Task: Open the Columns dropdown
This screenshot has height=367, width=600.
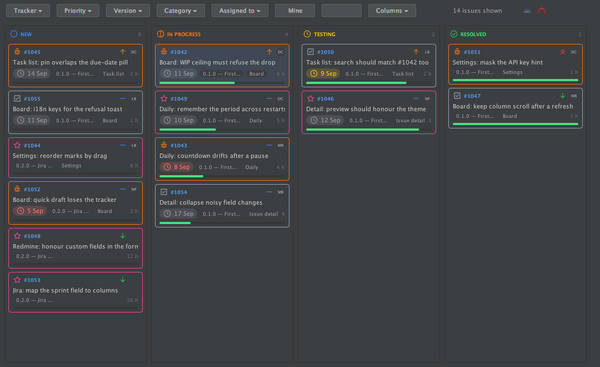Action: pyautogui.click(x=392, y=11)
